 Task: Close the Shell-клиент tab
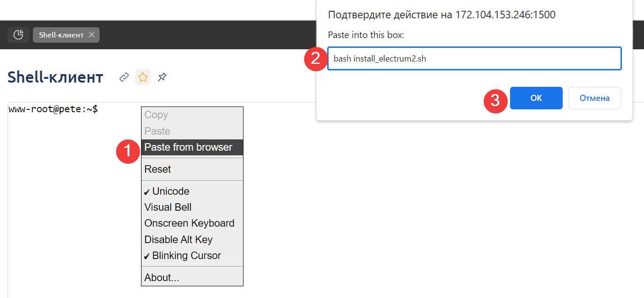click(x=92, y=35)
